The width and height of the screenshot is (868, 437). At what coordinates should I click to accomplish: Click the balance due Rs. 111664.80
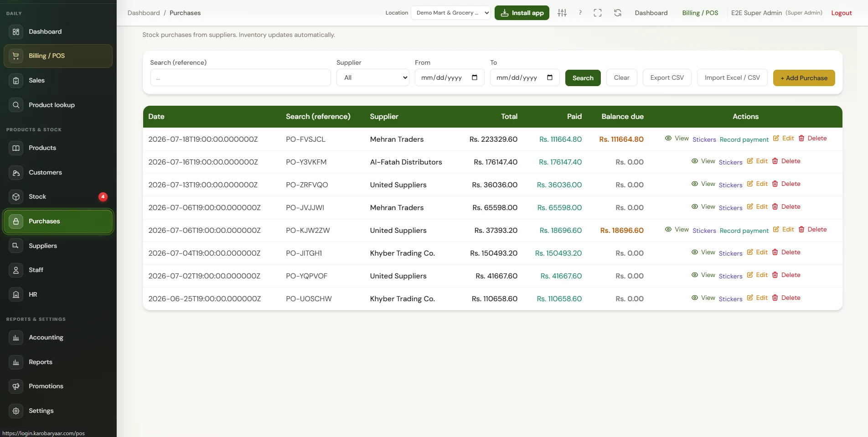coord(621,139)
